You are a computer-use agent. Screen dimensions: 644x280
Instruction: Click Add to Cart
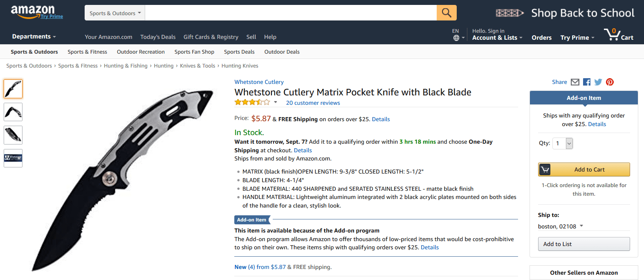point(584,169)
